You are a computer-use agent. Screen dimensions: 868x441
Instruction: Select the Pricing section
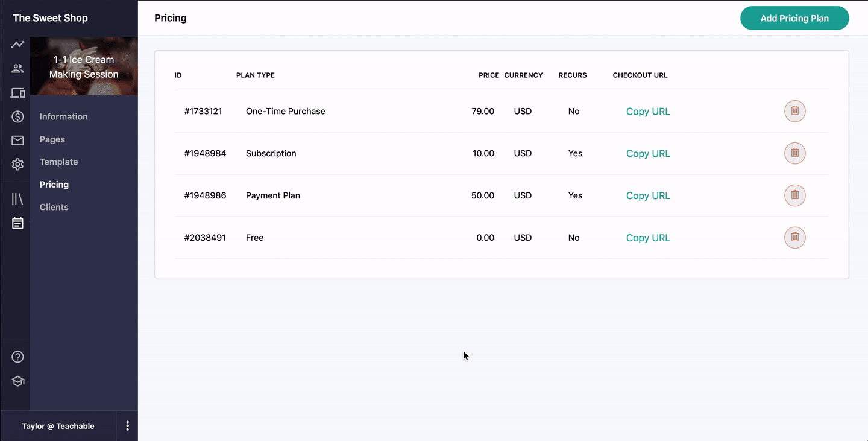[x=54, y=185]
